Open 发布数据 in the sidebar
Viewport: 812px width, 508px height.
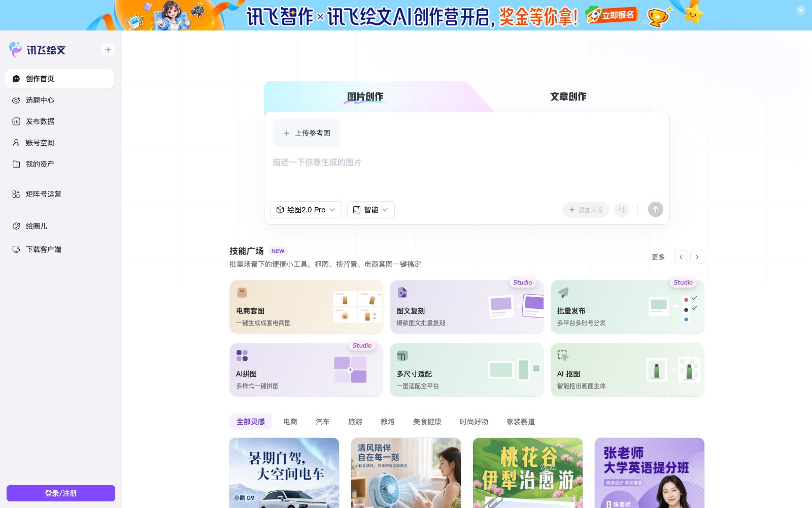pyautogui.click(x=59, y=121)
